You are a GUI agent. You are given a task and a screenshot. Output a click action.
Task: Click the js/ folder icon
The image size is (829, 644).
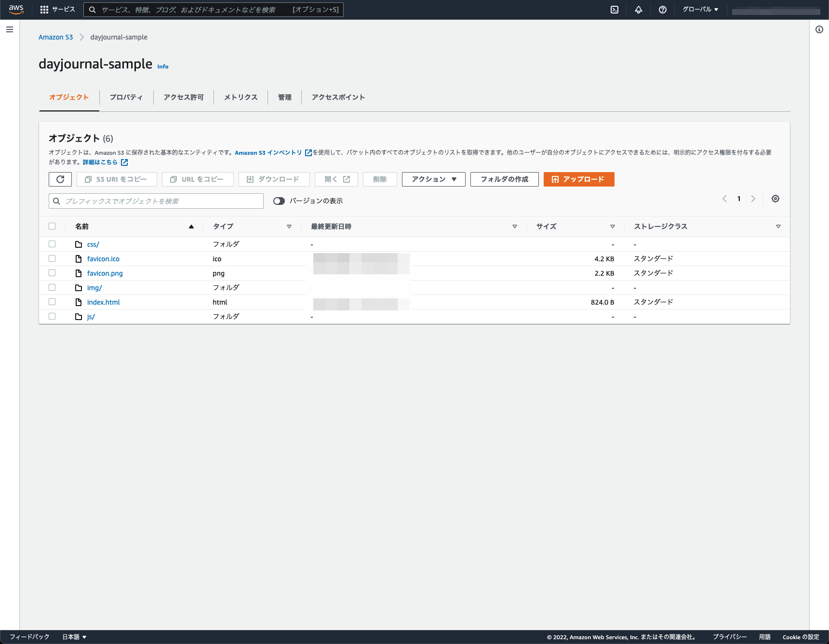coord(79,317)
